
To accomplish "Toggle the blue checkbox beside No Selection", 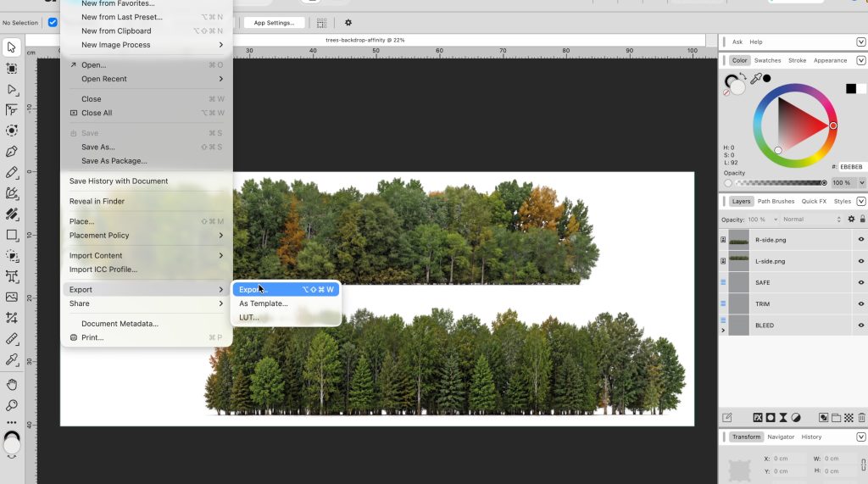I will 53,23.
